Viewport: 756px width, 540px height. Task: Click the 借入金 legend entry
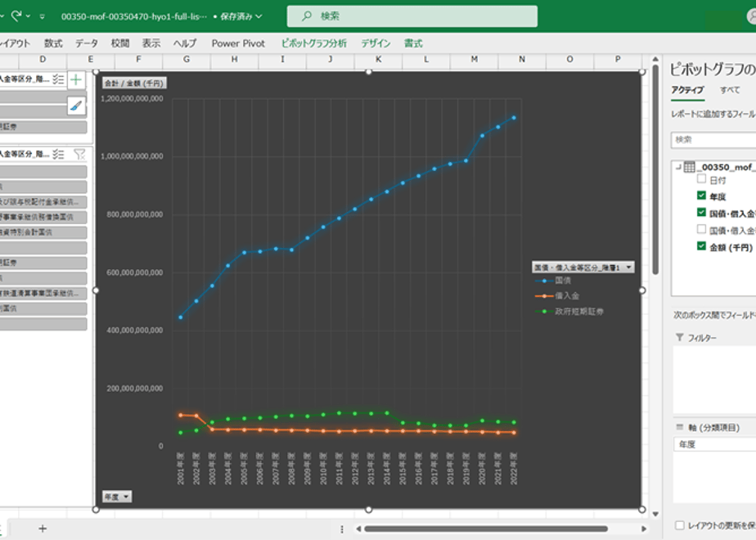click(x=557, y=295)
